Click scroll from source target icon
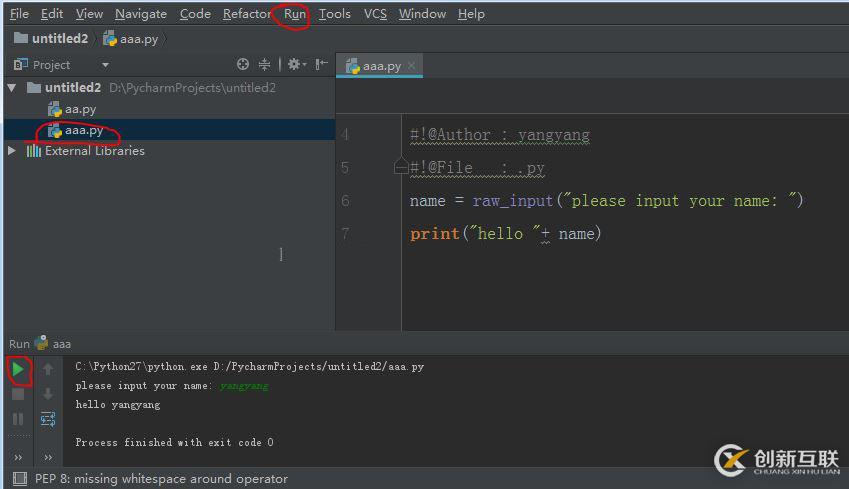The height and width of the screenshot is (489, 849). pyautogui.click(x=243, y=64)
